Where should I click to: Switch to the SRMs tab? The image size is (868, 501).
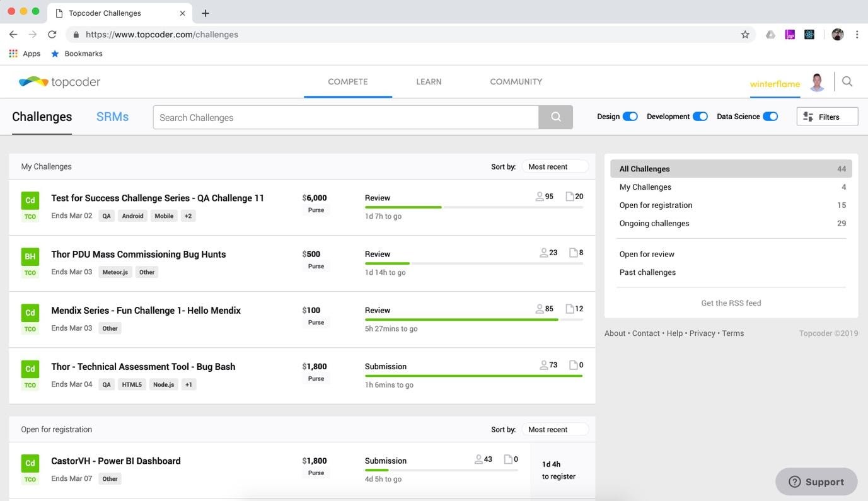pos(112,117)
